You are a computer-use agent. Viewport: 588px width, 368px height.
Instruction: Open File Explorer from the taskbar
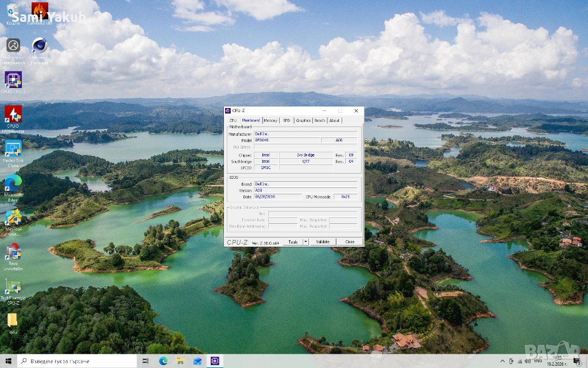point(180,361)
